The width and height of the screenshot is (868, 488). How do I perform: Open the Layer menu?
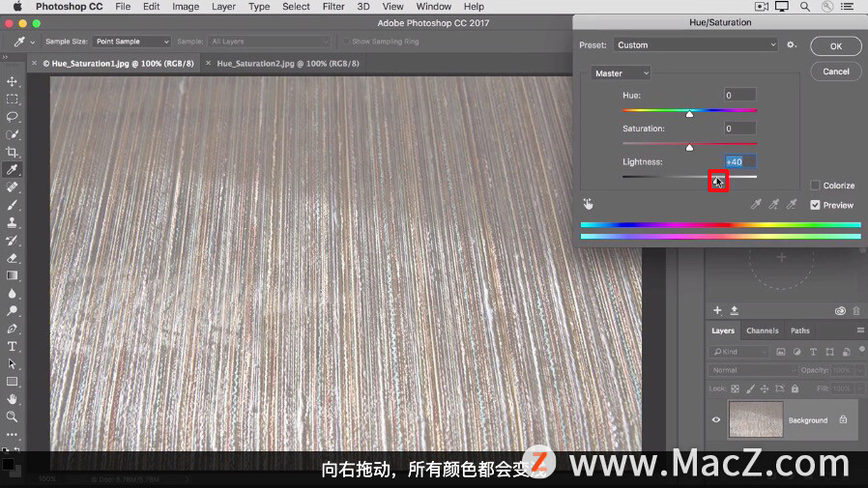[223, 7]
